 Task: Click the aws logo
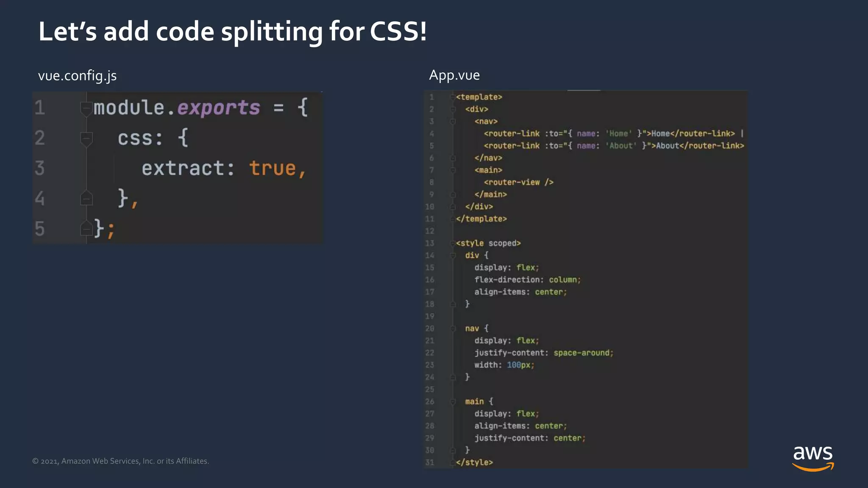click(813, 458)
